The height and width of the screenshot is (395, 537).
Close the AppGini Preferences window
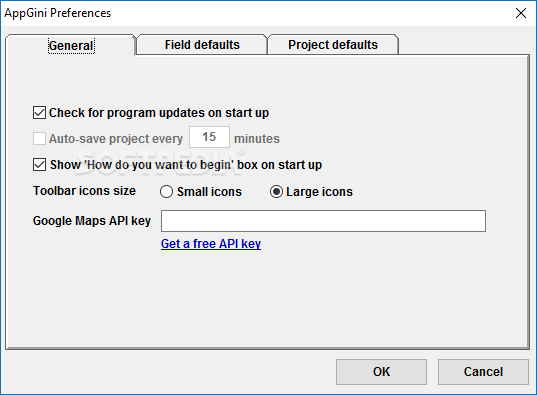pyautogui.click(x=521, y=13)
